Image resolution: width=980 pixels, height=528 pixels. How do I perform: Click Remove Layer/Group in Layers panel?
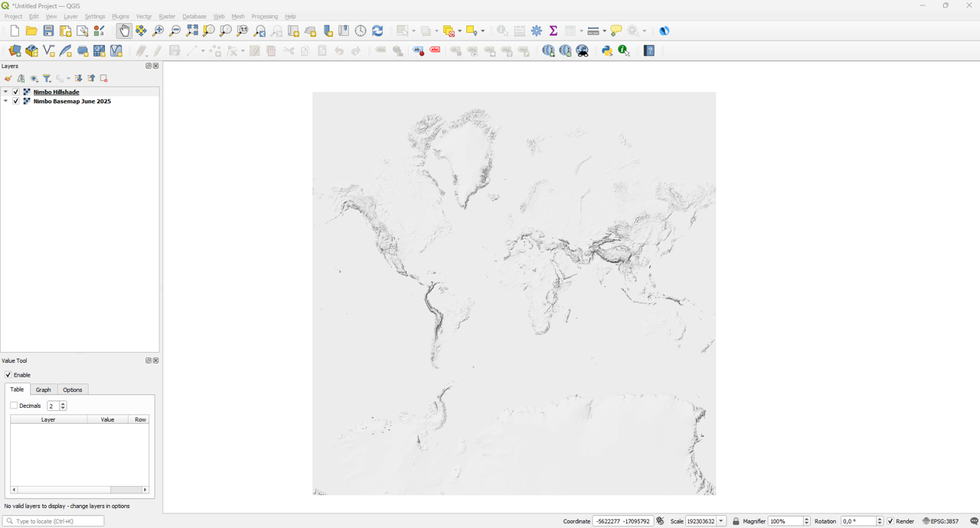click(103, 78)
